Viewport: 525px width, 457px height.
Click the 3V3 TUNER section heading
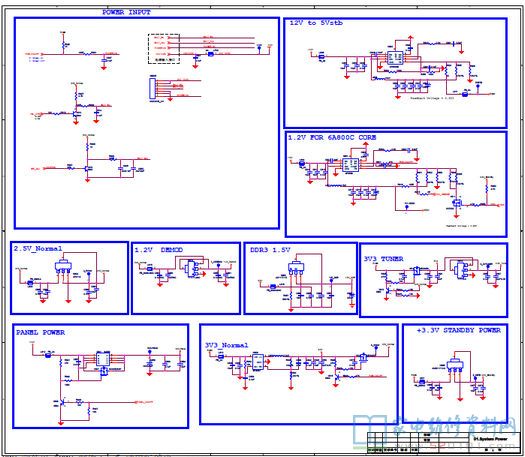click(x=383, y=259)
